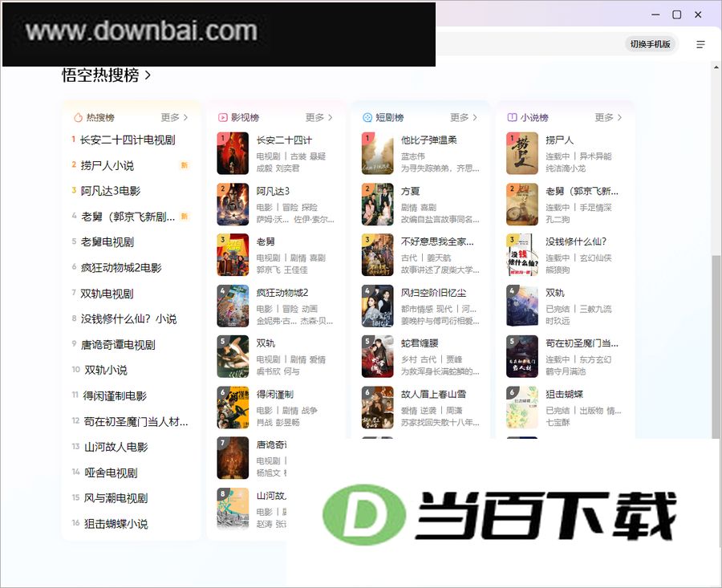Click the 影视榜 play icon
The width and height of the screenshot is (722, 588).
[223, 117]
